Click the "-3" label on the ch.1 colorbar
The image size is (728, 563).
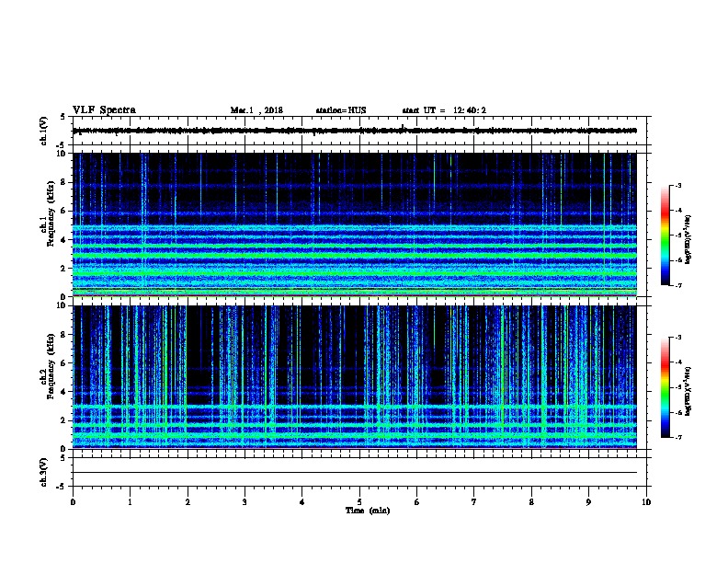coord(678,185)
